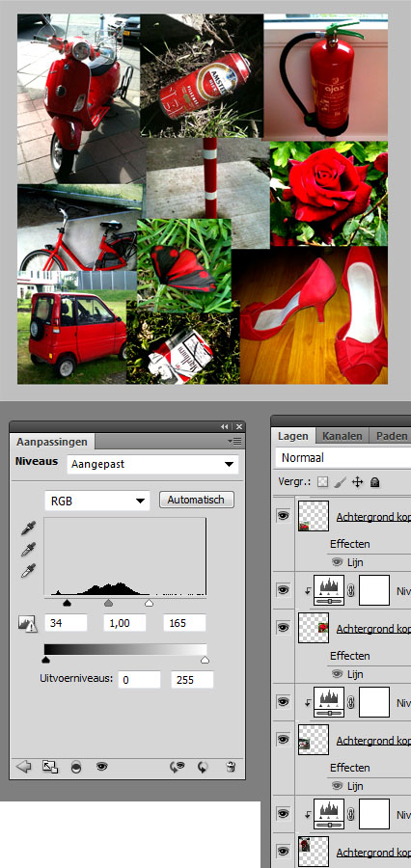This screenshot has height=868, width=411.
Task: Click the return to adjustment list arrow
Action: 24,767
